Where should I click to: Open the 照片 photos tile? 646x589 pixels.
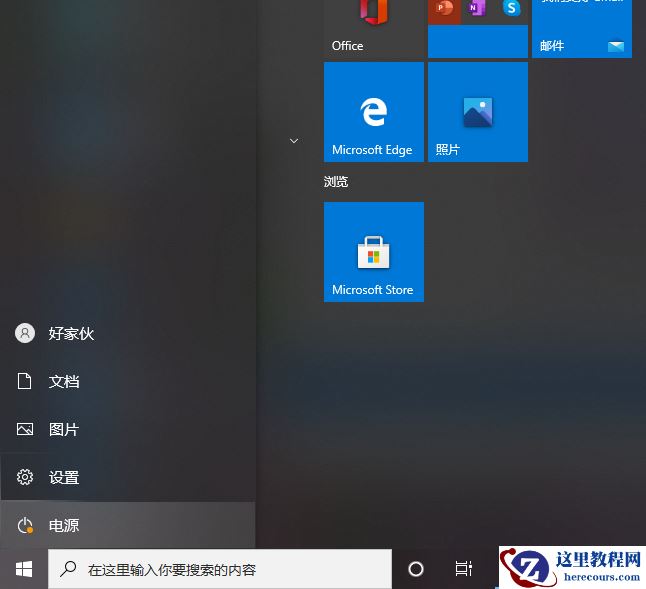coord(478,112)
